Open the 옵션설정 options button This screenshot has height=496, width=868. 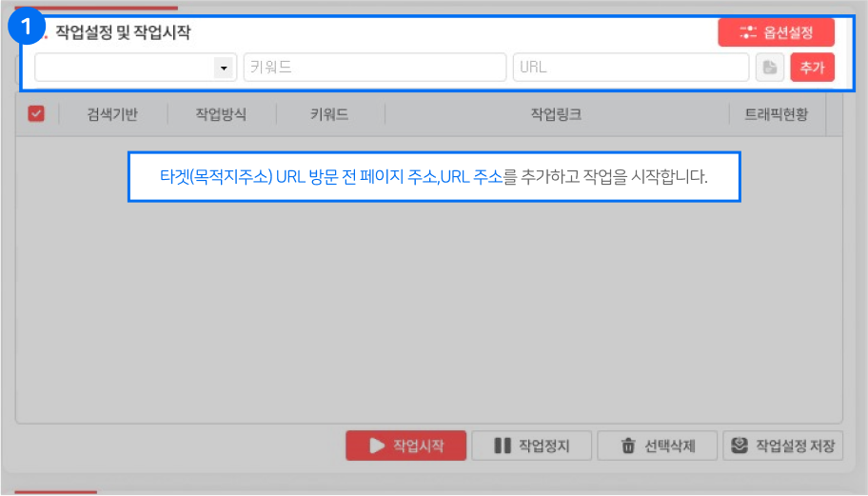click(x=776, y=32)
